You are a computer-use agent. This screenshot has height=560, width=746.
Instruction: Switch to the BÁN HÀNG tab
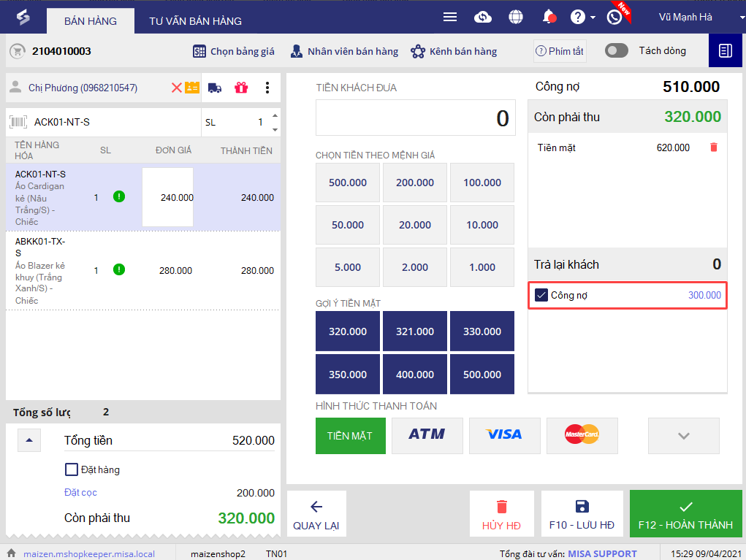pyautogui.click(x=91, y=21)
